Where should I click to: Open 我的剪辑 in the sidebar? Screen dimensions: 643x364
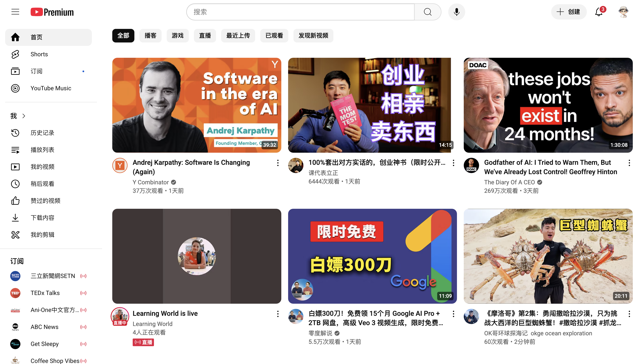pos(48,235)
